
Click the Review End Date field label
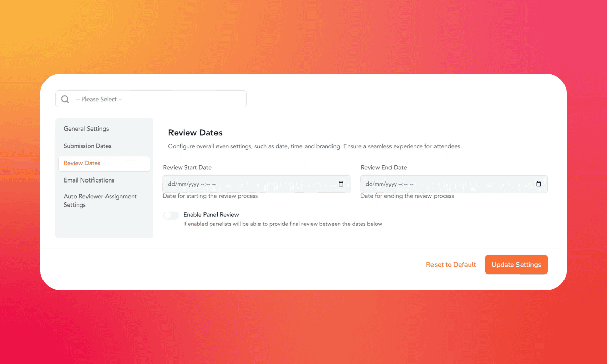click(384, 168)
